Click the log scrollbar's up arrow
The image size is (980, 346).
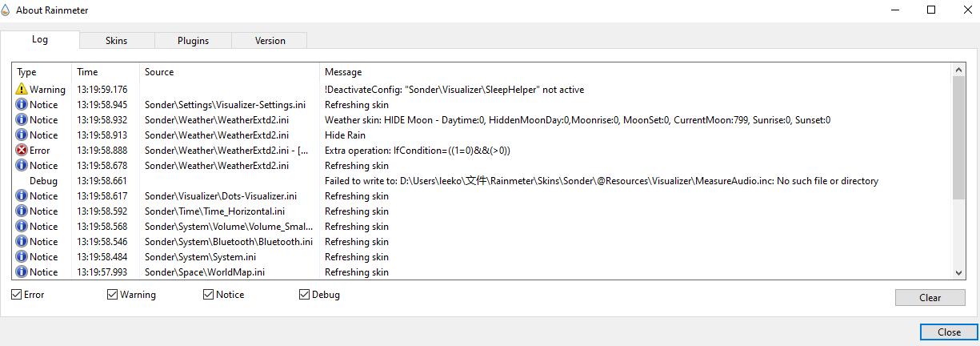pyautogui.click(x=959, y=70)
